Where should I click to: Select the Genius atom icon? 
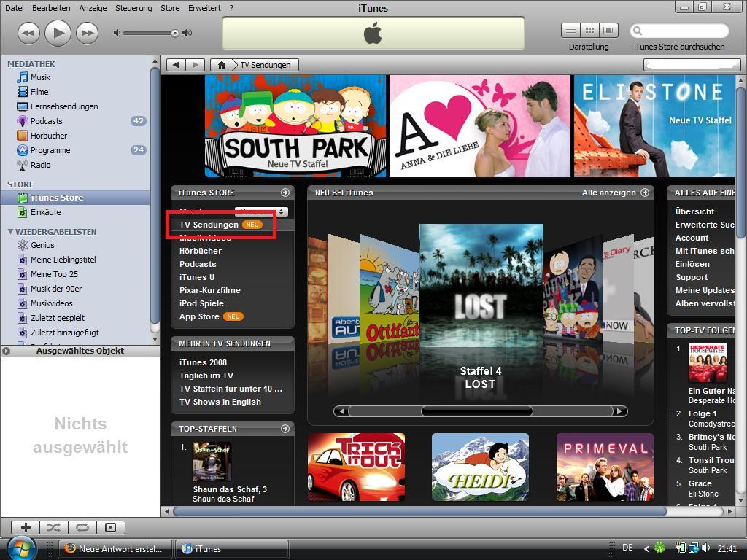23,245
